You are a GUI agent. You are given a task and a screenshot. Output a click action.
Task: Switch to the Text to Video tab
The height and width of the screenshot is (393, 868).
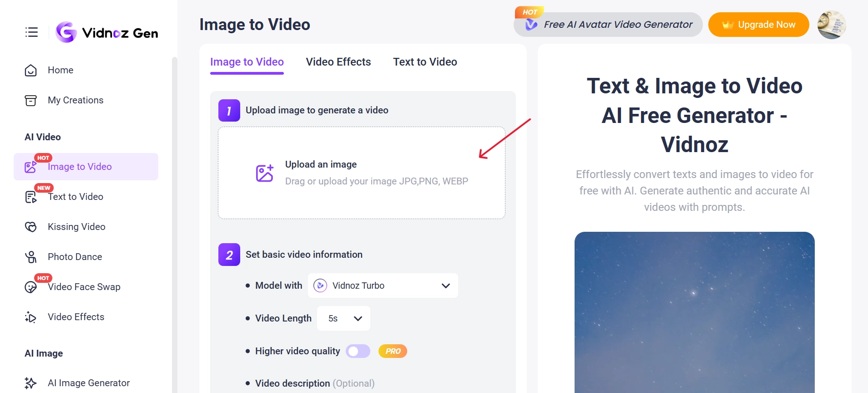click(425, 62)
